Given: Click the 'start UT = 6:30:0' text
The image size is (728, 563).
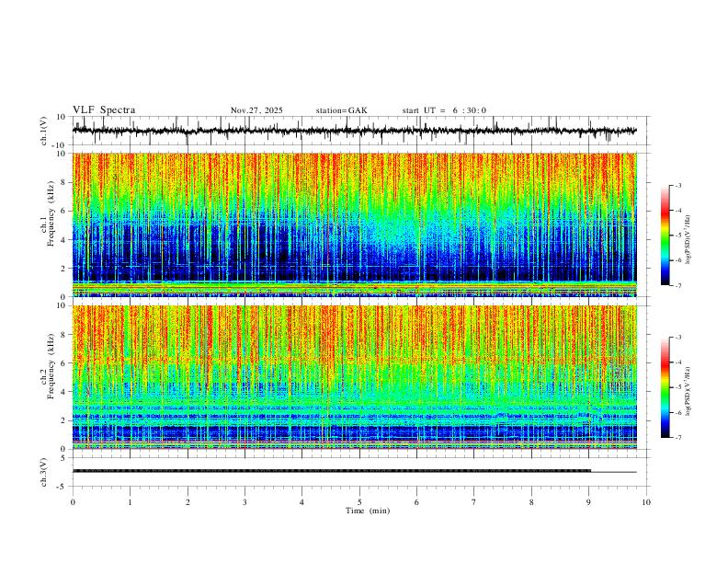Looking at the screenshot, I should pos(444,110).
